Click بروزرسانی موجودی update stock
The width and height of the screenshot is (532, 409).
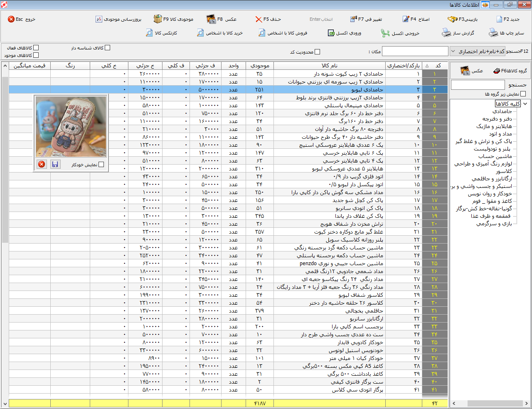[x=118, y=19]
